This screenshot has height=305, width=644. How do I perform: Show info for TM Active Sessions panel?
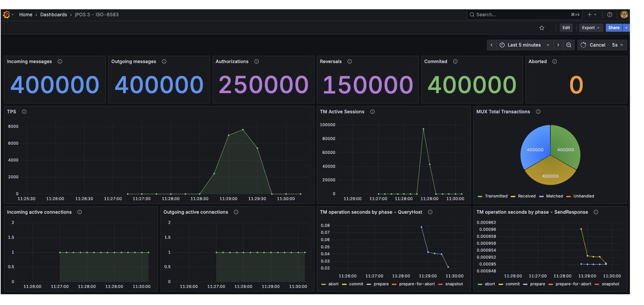(372, 112)
